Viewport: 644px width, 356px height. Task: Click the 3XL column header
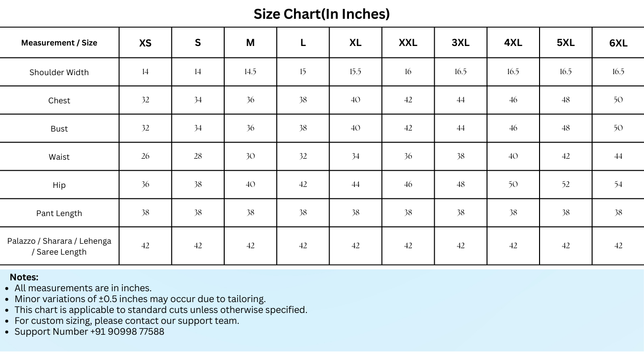pos(460,43)
